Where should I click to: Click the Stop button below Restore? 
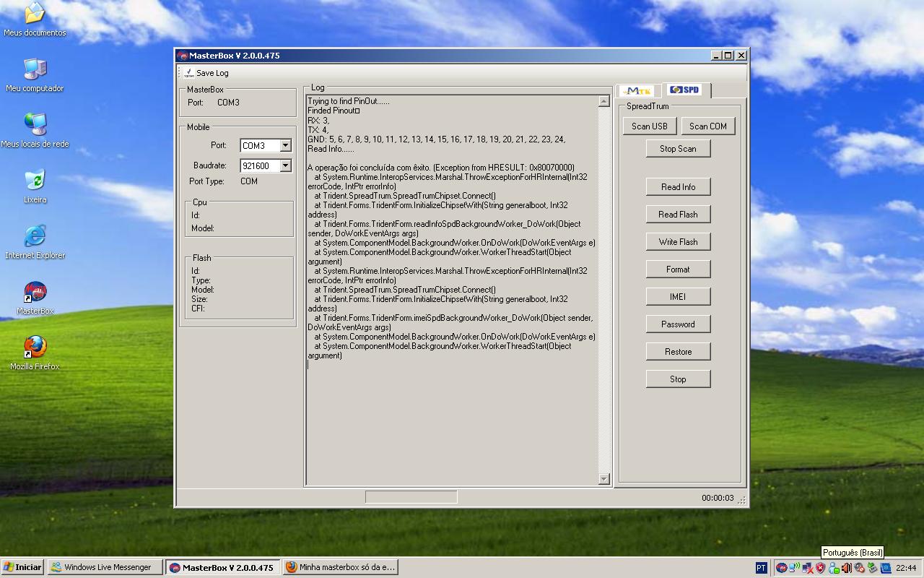[678, 379]
